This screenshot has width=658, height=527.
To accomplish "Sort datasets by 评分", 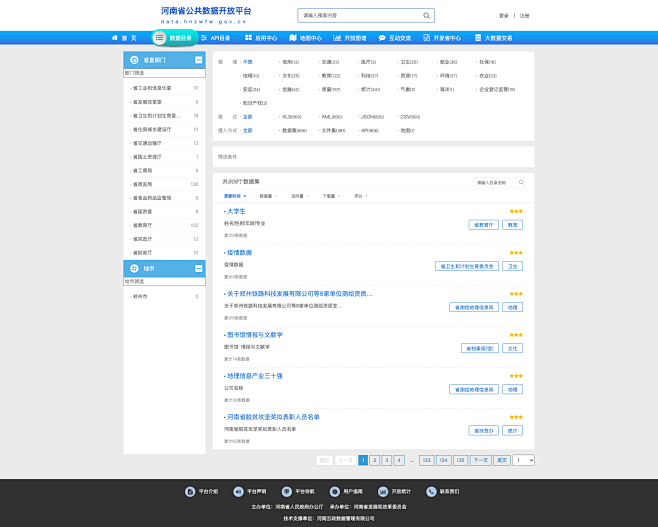I will pos(361,196).
